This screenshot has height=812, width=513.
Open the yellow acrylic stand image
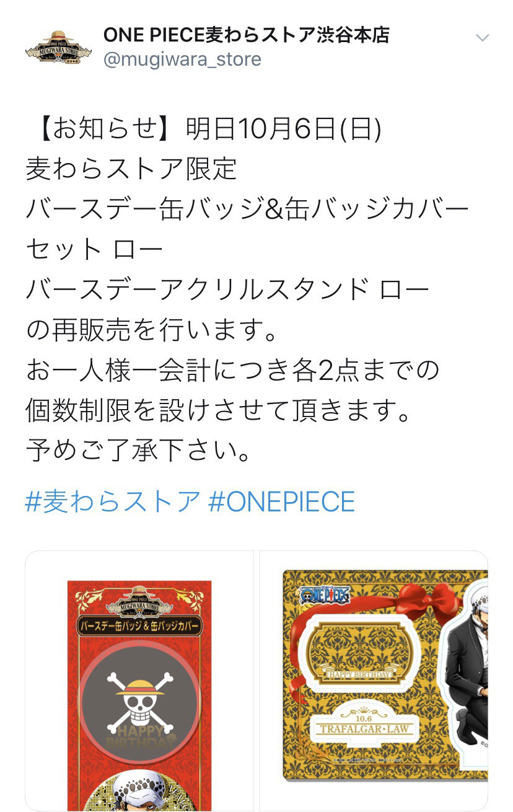[374, 681]
